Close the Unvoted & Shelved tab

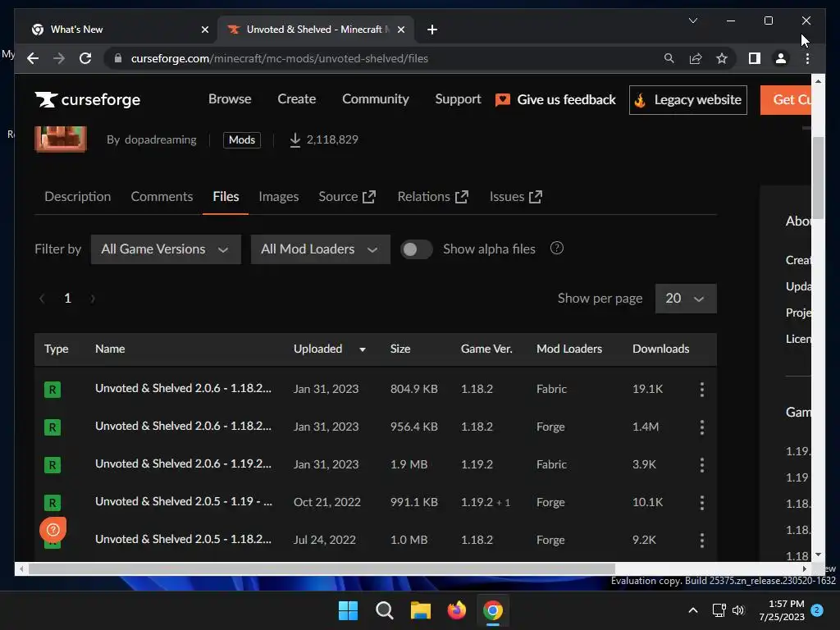coord(400,30)
